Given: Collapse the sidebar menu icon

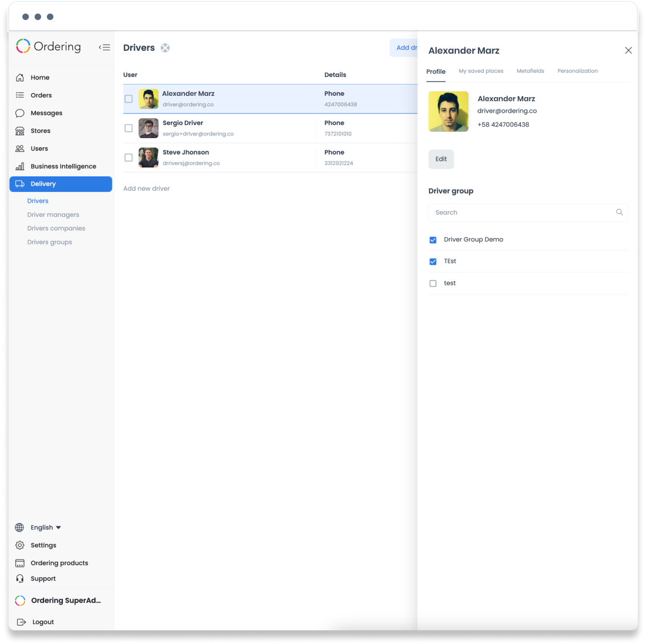Looking at the screenshot, I should click(105, 47).
